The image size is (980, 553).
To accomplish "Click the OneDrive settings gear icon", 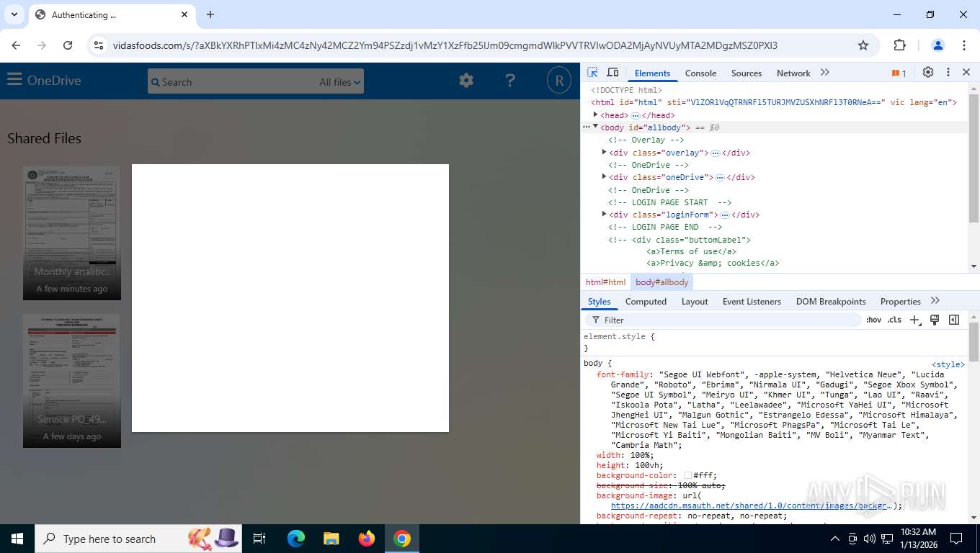I will click(466, 81).
